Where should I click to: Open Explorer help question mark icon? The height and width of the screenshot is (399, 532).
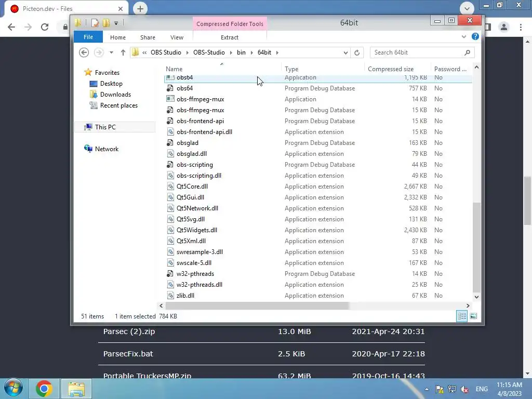point(475,37)
